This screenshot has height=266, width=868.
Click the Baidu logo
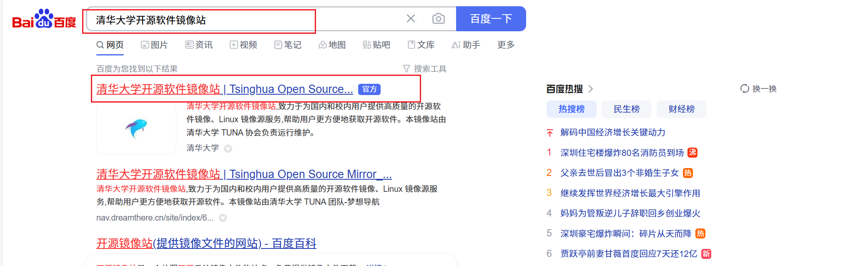[44, 19]
